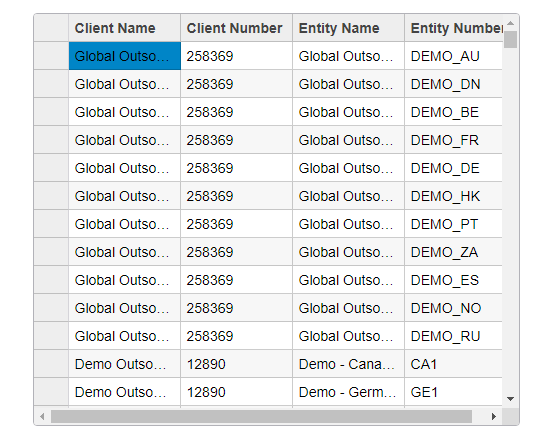Select the Demo - Germ... entity name cell
The image size is (540, 440).
tap(349, 392)
